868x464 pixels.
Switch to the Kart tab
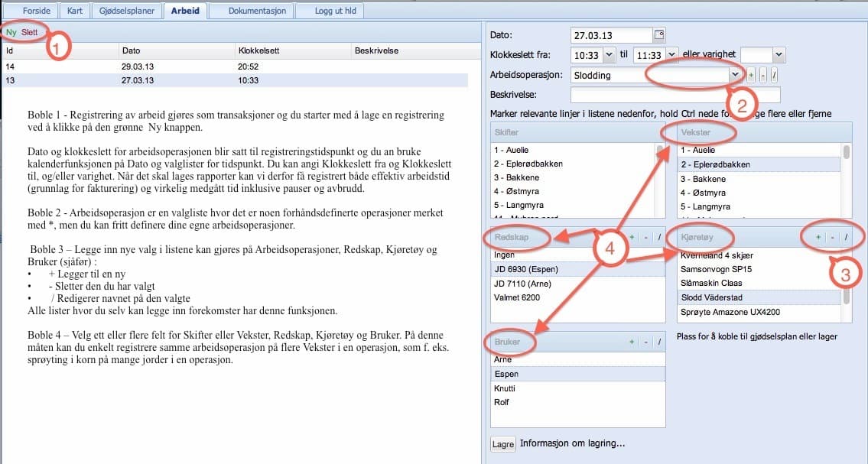(75, 11)
